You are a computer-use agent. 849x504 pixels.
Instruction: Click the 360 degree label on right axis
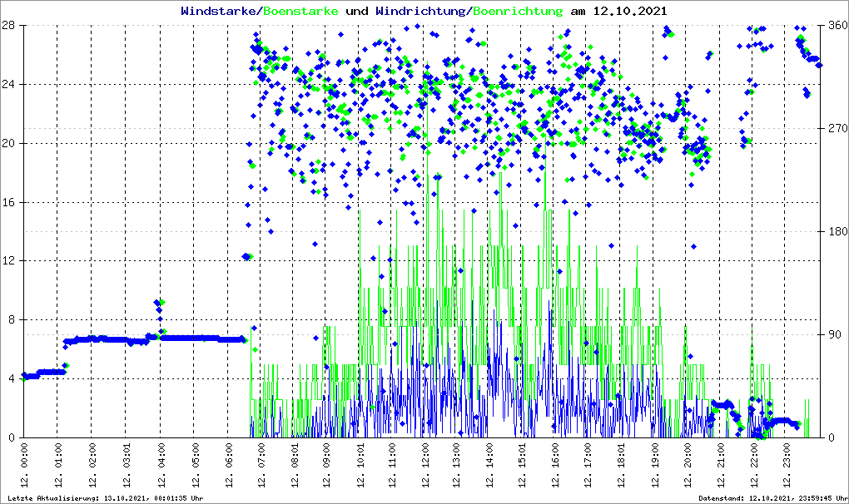tap(837, 26)
